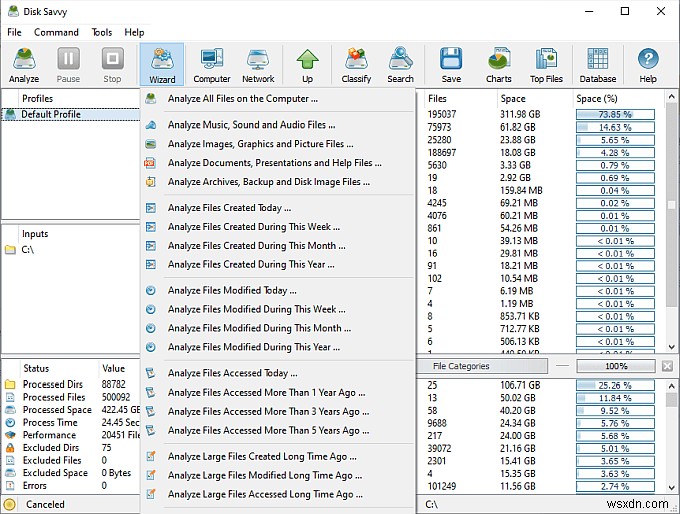This screenshot has width=680, height=514.
Task: Click the Save toolbar icon
Action: (x=451, y=65)
